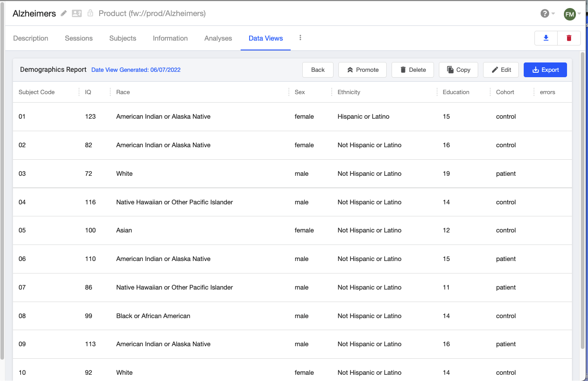
Task: Click the lock icon beside the project title
Action: click(x=90, y=13)
